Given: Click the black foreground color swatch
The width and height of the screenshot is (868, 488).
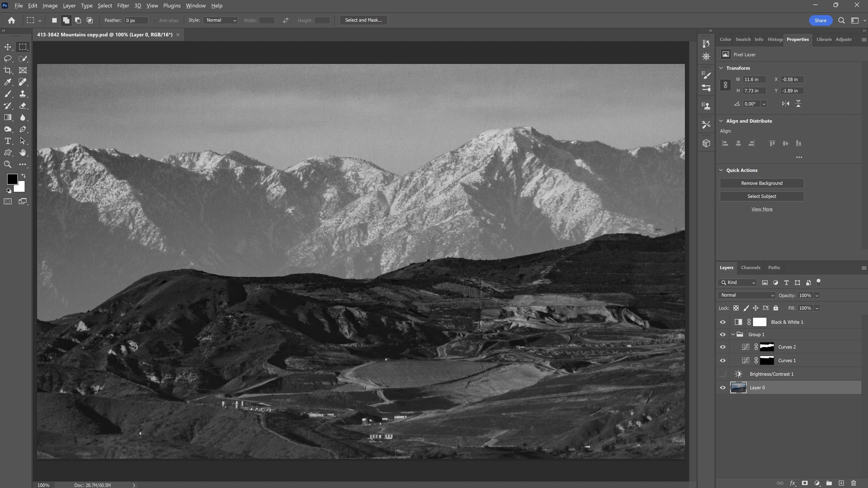Looking at the screenshot, I should pyautogui.click(x=12, y=179).
